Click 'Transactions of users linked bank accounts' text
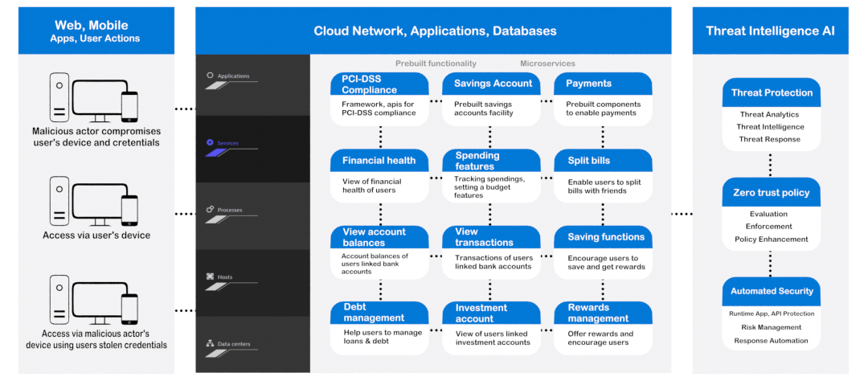The image size is (868, 381). click(x=493, y=262)
